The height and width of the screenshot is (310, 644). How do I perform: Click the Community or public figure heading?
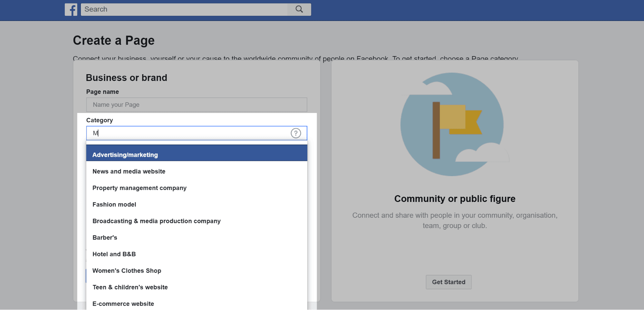coord(455,199)
